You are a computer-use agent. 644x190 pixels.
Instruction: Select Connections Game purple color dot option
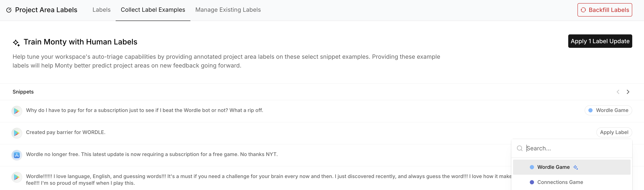click(x=532, y=182)
